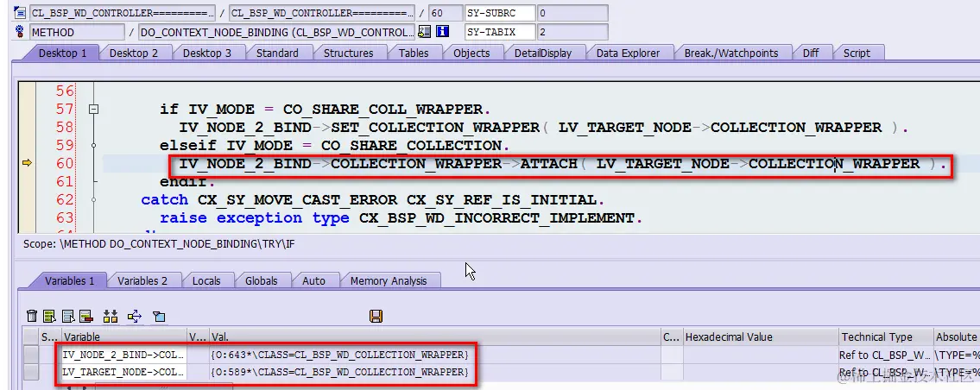Click the {O:589*\CLASS=CL_BSP_WD_COLLECTION_WRAPPER} value

click(340, 373)
